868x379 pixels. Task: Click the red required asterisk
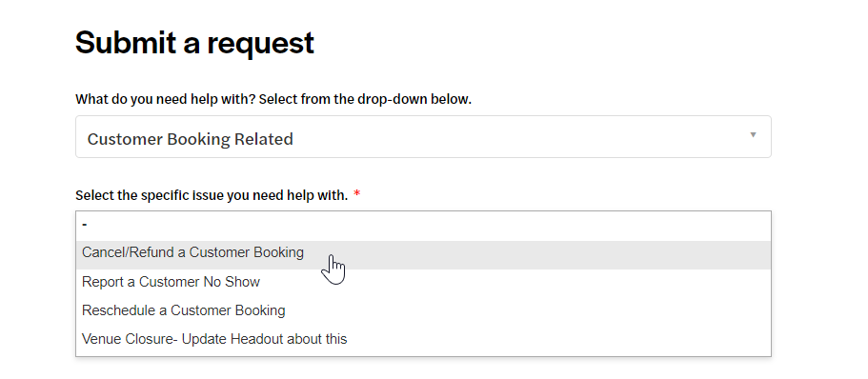point(357,194)
